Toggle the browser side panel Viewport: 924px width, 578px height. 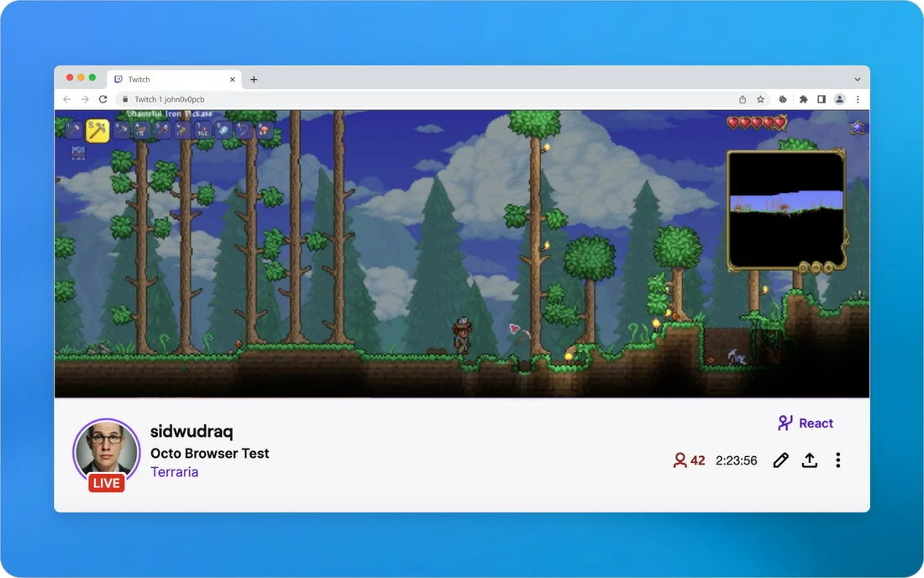(x=822, y=99)
